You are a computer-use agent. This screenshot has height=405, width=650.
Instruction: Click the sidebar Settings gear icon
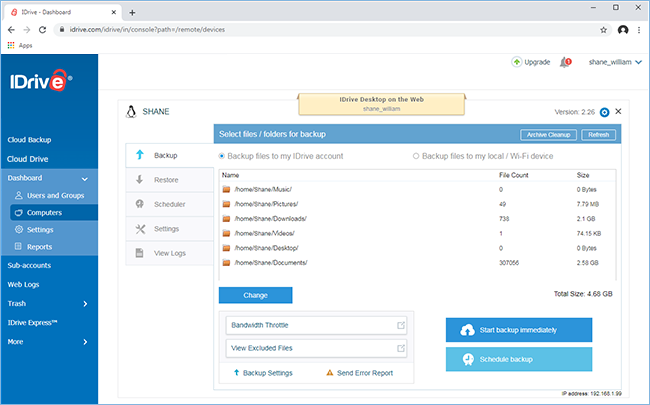pos(19,229)
